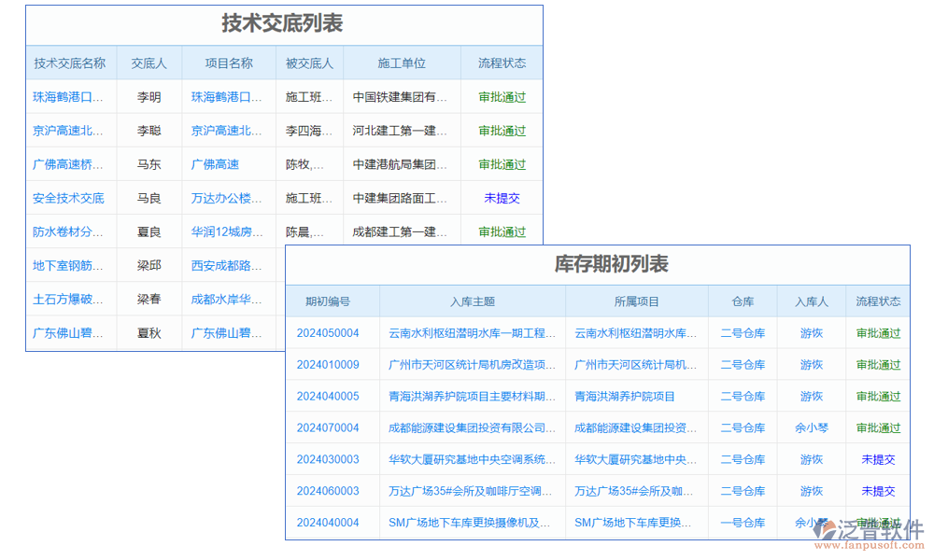Click 审批通过 for 青海洪湖养护院 row
Viewport: 934px width, 560px height.
(878, 396)
